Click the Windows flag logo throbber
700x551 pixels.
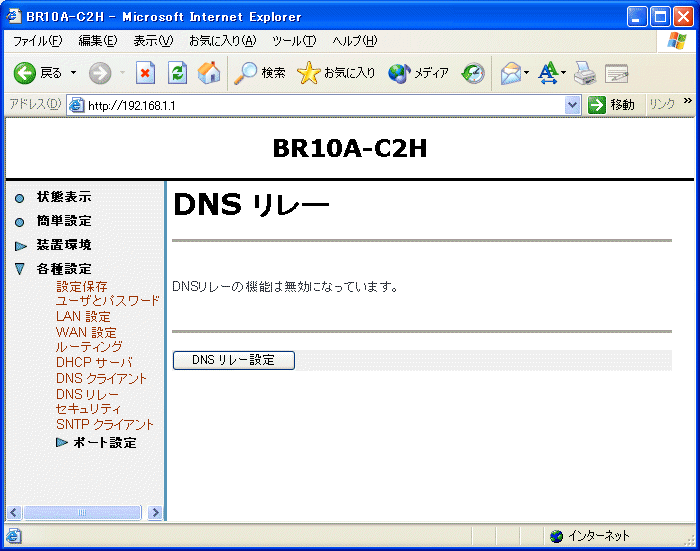tap(677, 41)
